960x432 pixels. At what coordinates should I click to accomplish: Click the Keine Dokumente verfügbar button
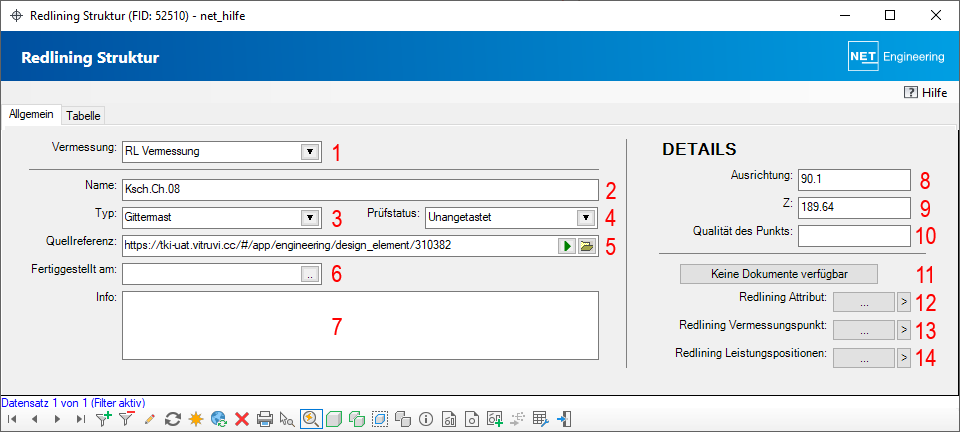pos(779,274)
